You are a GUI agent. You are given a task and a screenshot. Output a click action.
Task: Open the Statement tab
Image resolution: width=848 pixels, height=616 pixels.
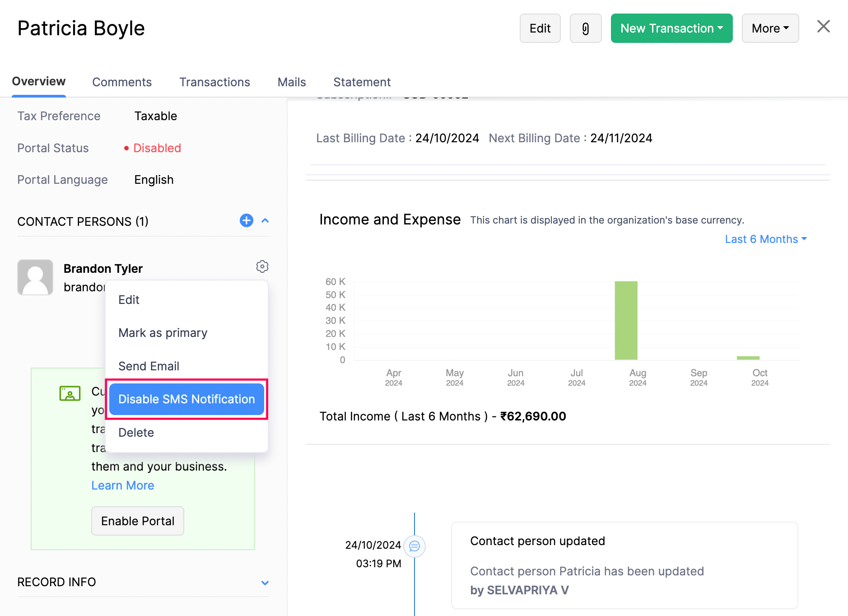pos(362,82)
